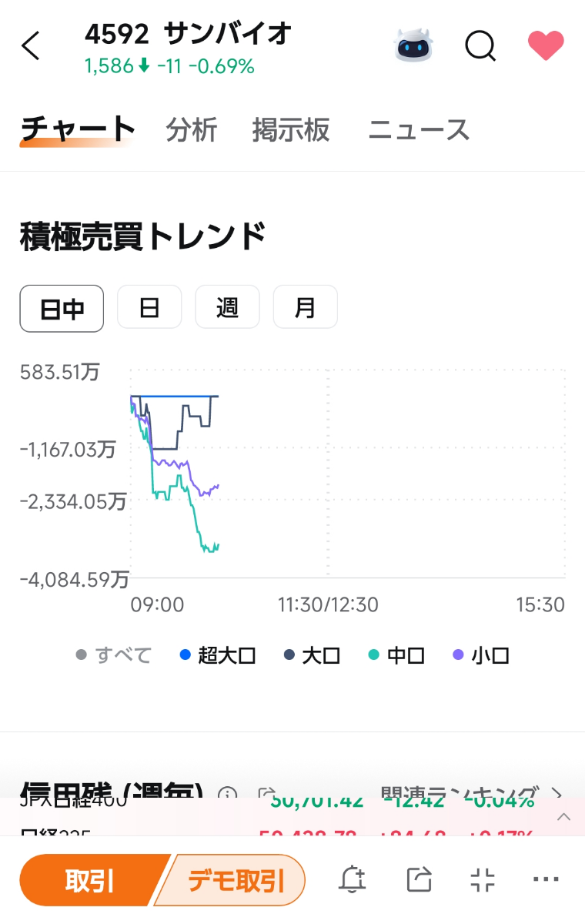Open the more options icon in bottom bar
The image size is (585, 924).
(x=546, y=879)
